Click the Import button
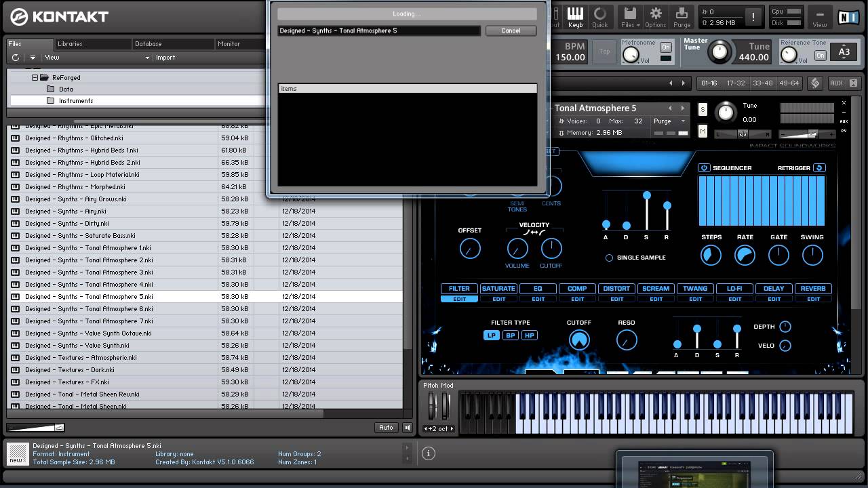Screen dimensions: 868x488 click(165, 58)
